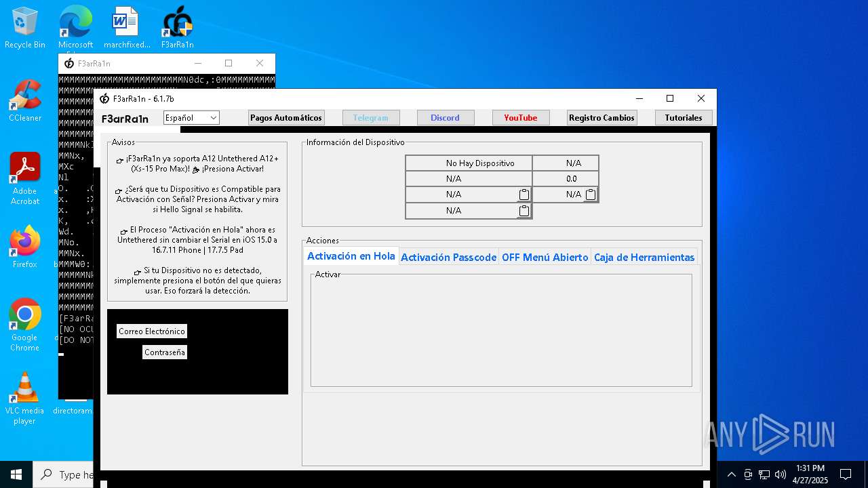Open the F3arRa1n desktop shortcut

point(177,28)
